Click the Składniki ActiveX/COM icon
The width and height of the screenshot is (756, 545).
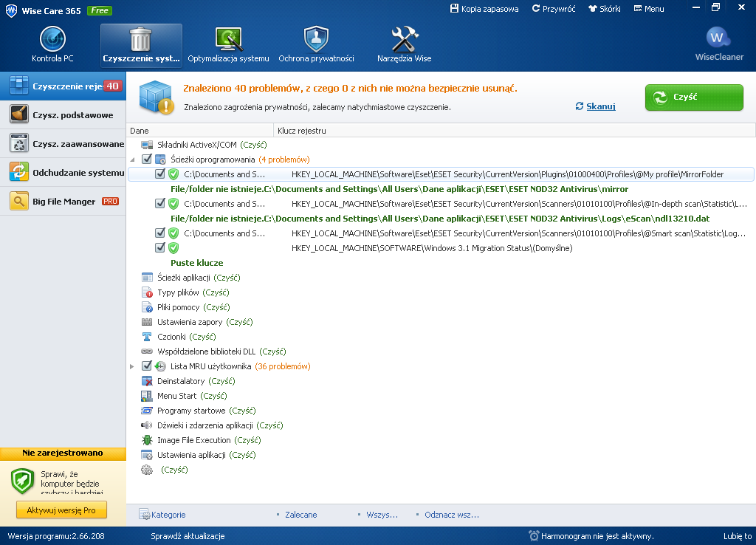pos(147,145)
